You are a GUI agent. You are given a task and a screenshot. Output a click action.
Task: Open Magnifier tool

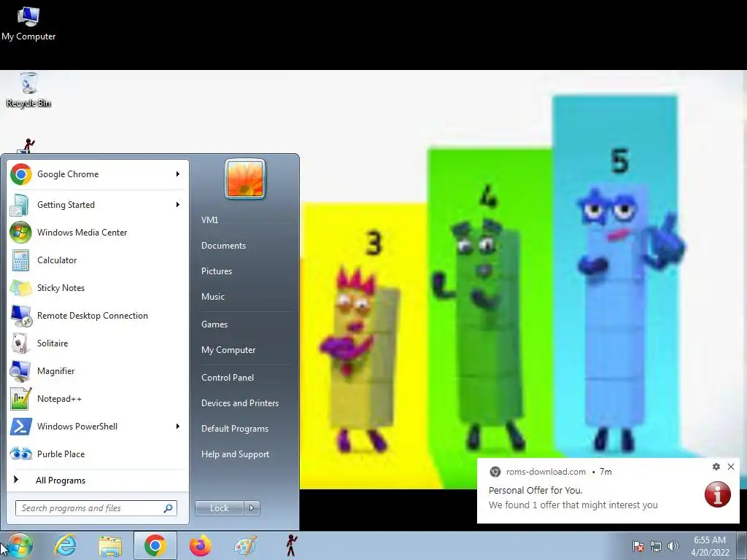point(98,370)
